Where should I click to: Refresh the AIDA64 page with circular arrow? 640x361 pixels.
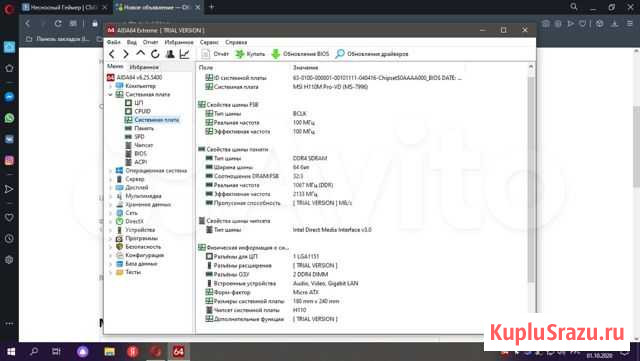coord(155,54)
